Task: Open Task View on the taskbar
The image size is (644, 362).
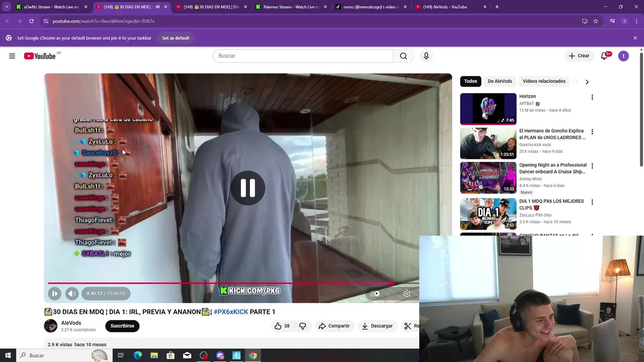Action: [x=121, y=355]
